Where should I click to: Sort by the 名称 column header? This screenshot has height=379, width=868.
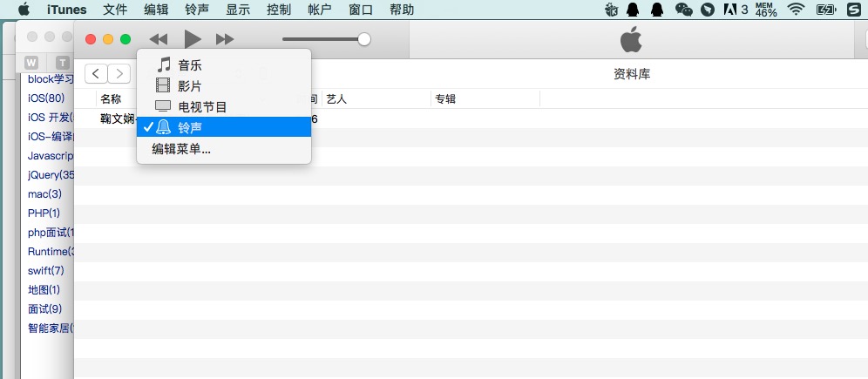(x=111, y=99)
